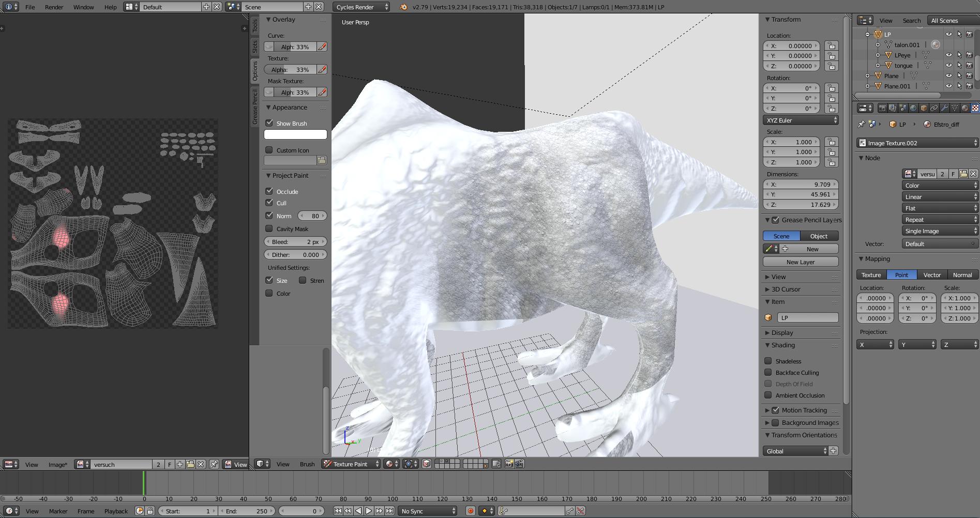The image size is (980, 518).
Task: Toggle the Norm checkbox
Action: (x=269, y=216)
